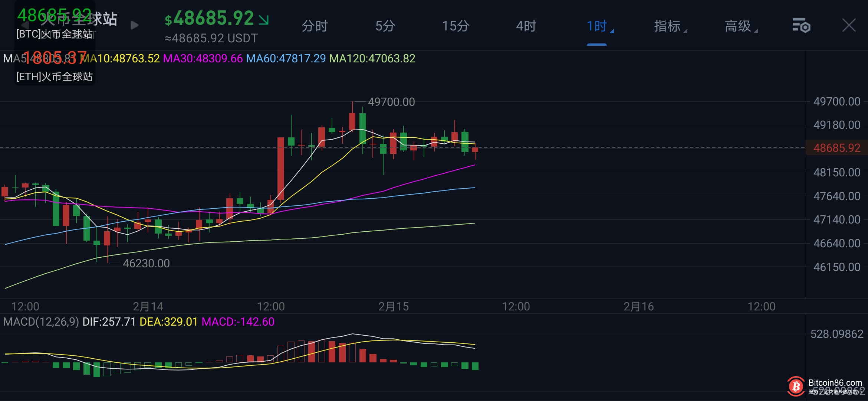Select the 4时 interval tab
This screenshot has height=401, width=868.
[526, 26]
